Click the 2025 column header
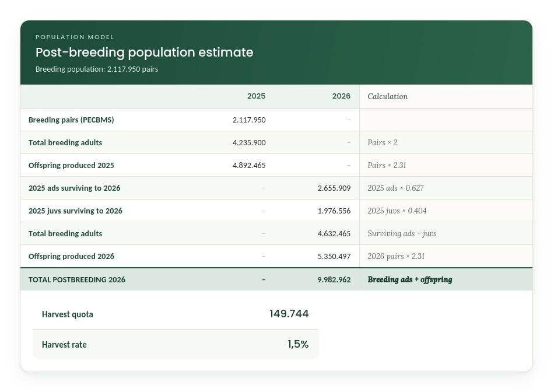554x392 pixels. tap(256, 96)
